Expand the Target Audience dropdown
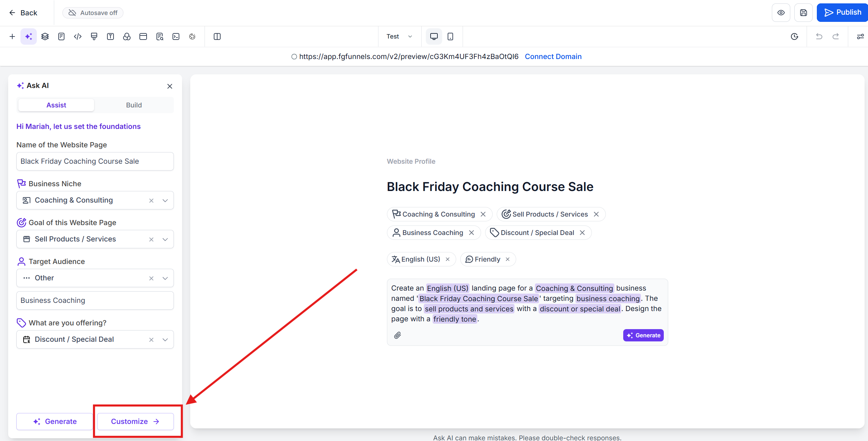Image resolution: width=868 pixels, height=441 pixels. coord(165,278)
